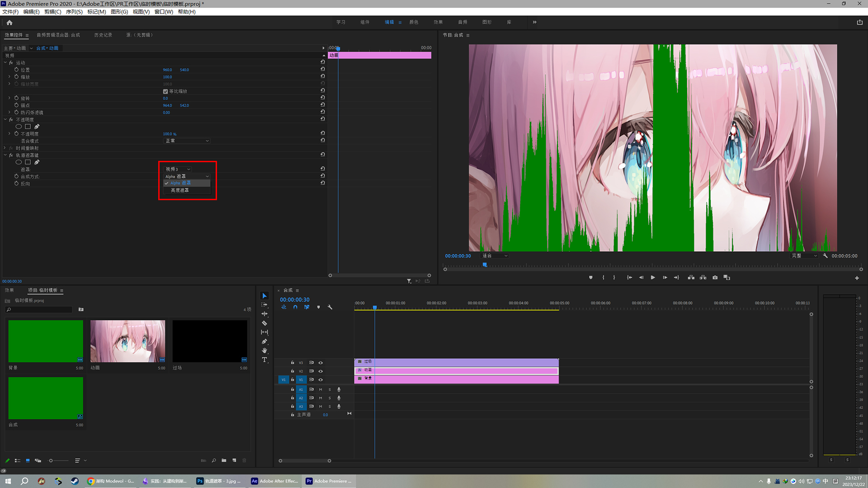Open the 适合 zoom level dropdown
Image resolution: width=868 pixels, height=488 pixels.
[495, 256]
